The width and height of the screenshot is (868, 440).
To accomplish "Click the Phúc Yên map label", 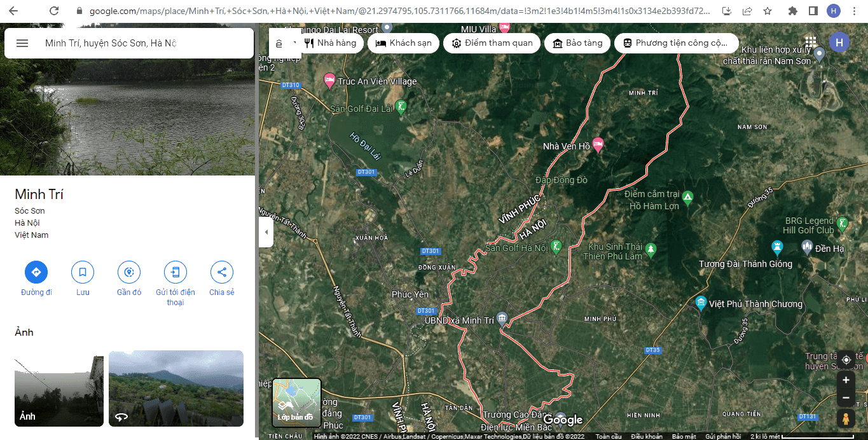I will pos(410,294).
